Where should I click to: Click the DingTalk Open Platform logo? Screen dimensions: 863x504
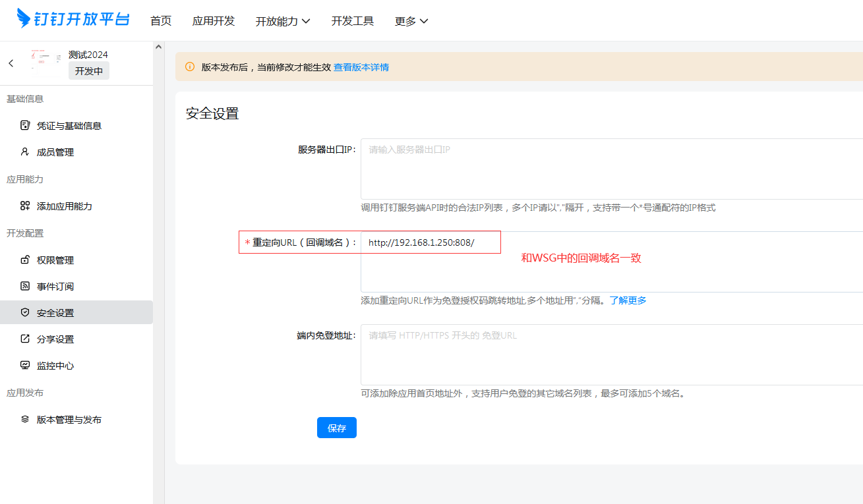(x=73, y=19)
